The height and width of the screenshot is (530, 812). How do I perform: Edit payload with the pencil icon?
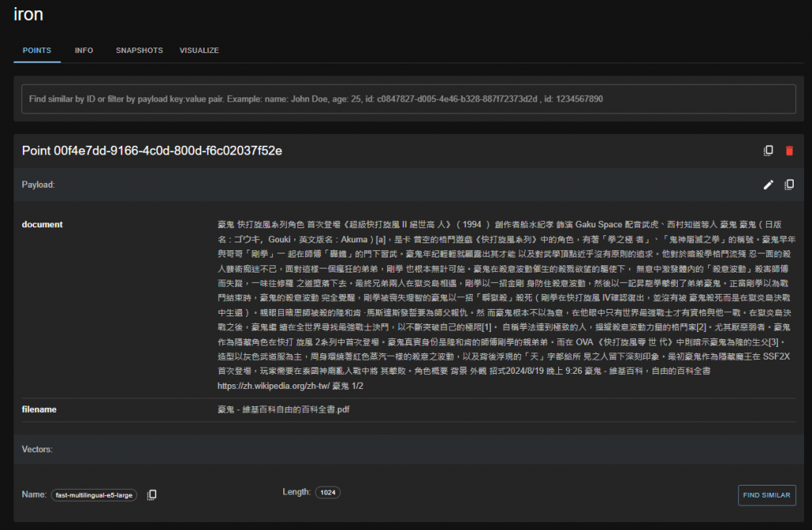(x=768, y=185)
